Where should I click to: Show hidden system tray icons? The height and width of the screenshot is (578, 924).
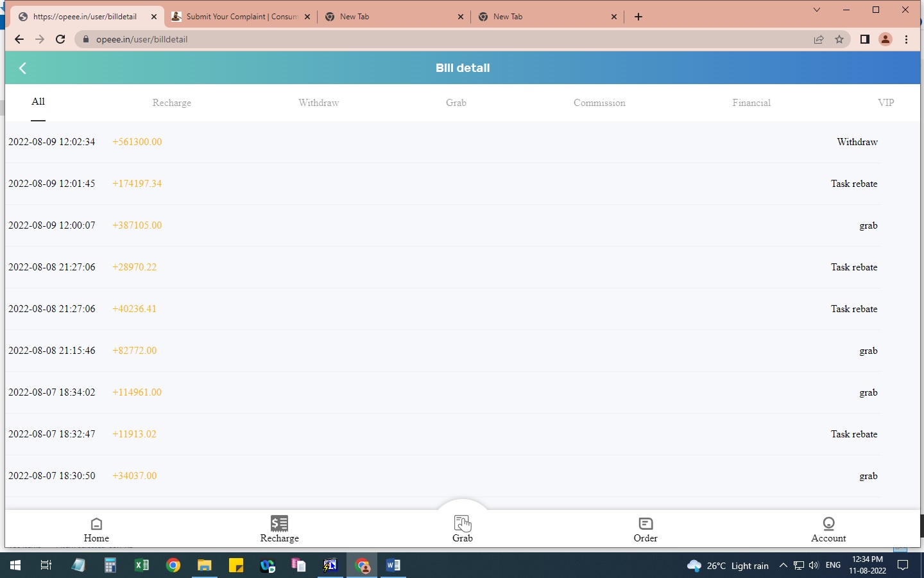(x=783, y=565)
